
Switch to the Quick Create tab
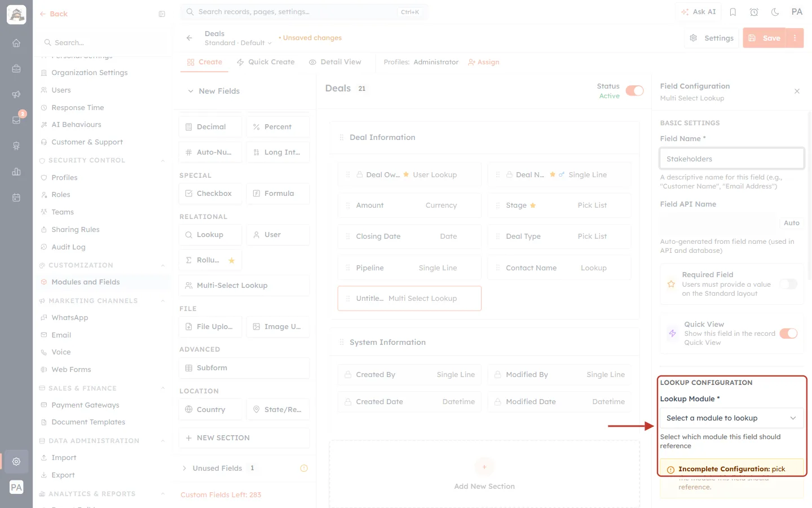tap(266, 62)
